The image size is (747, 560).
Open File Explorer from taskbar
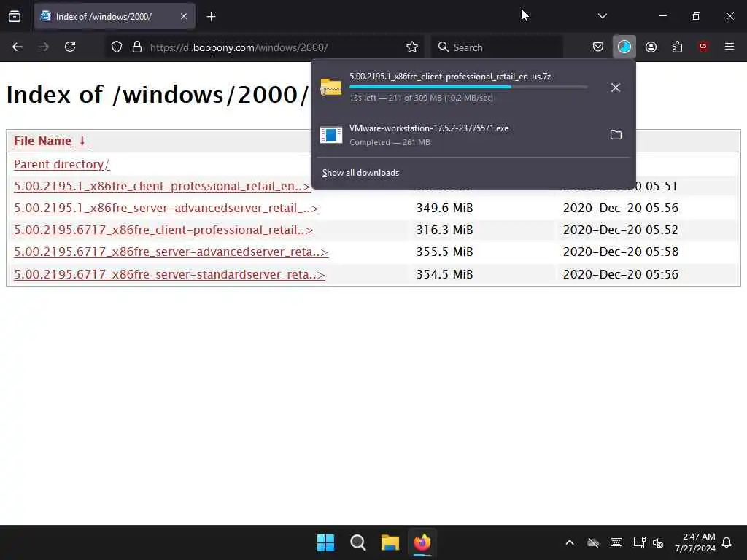pos(390,542)
